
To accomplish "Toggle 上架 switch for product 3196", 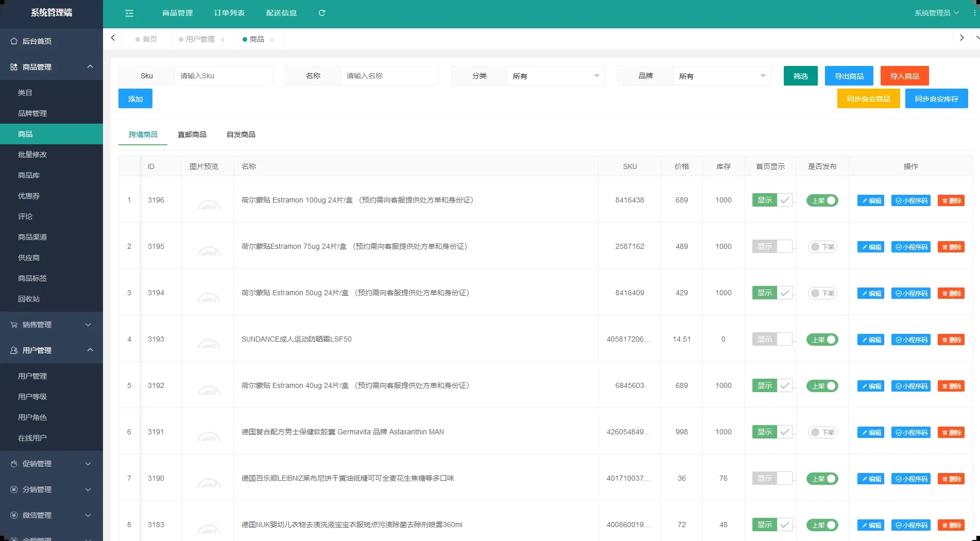I will coord(822,200).
